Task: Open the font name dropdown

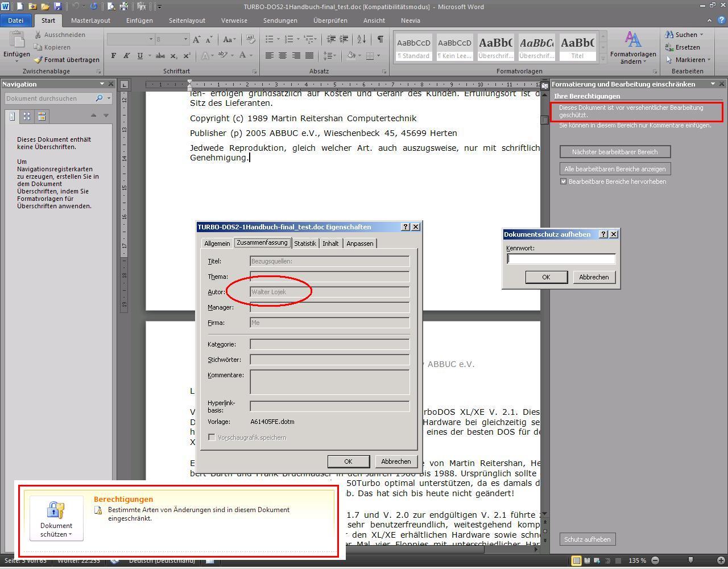Action: click(x=151, y=39)
